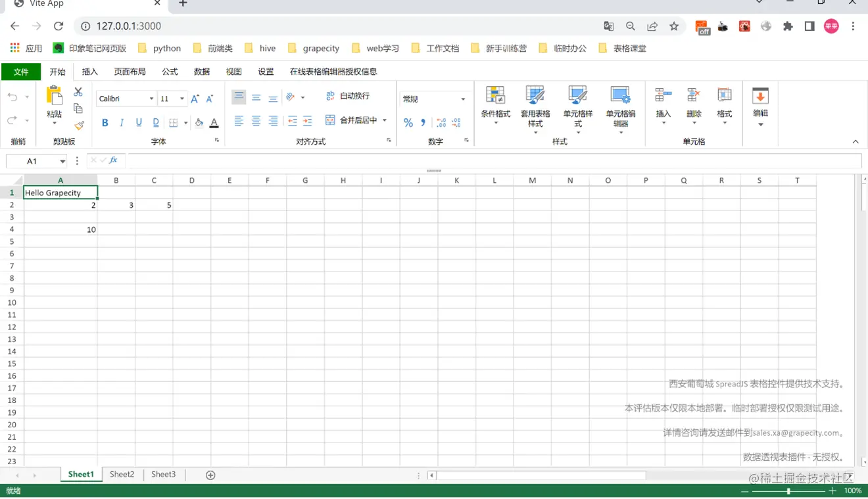Select cell A1 containing Hello Grapecity
This screenshot has height=499, width=868.
[x=60, y=193]
